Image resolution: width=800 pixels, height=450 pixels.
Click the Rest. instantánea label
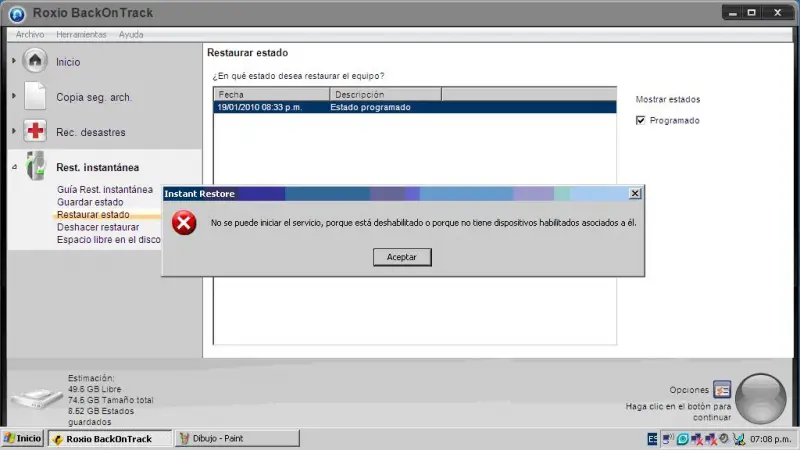(97, 167)
